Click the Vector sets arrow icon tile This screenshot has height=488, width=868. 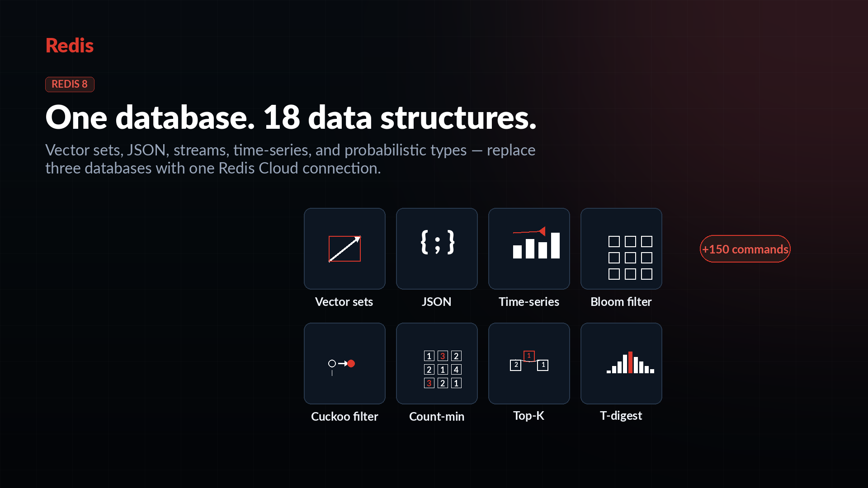(x=344, y=249)
